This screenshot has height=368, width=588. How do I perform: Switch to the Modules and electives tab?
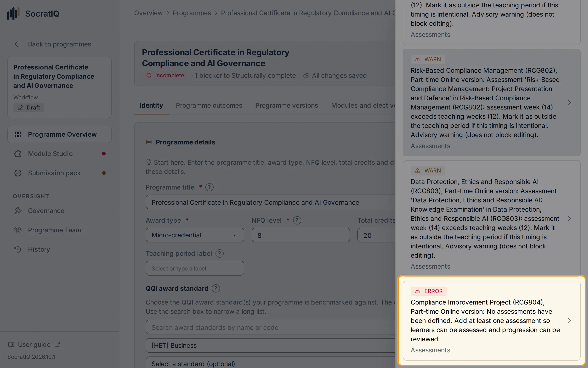[363, 105]
